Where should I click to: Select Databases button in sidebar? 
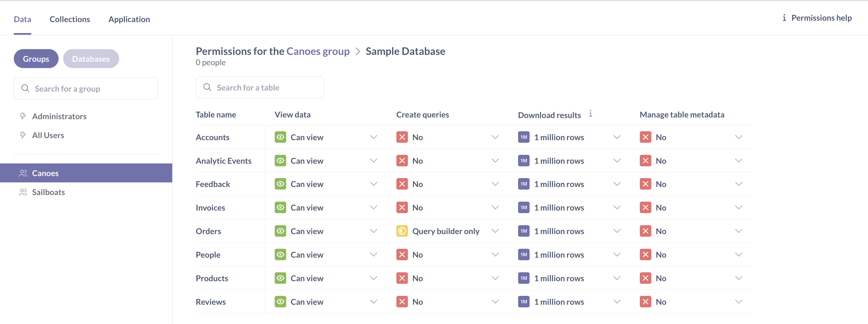[91, 58]
